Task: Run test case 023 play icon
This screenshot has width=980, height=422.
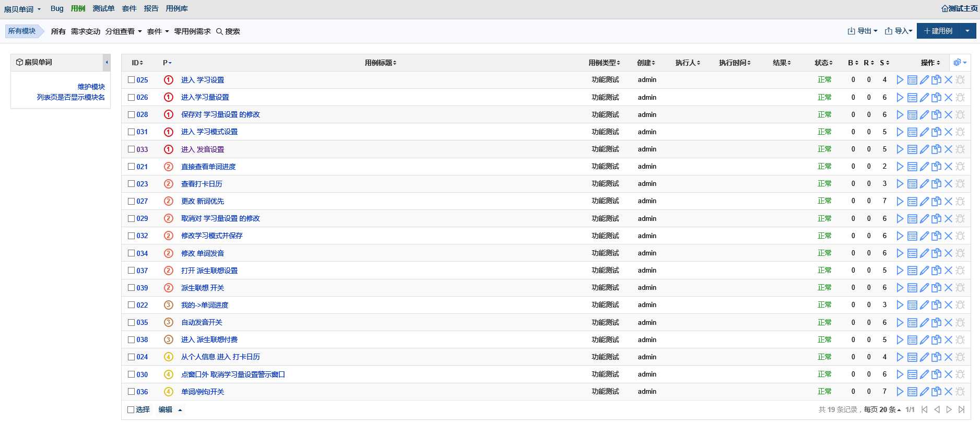Action: point(900,184)
